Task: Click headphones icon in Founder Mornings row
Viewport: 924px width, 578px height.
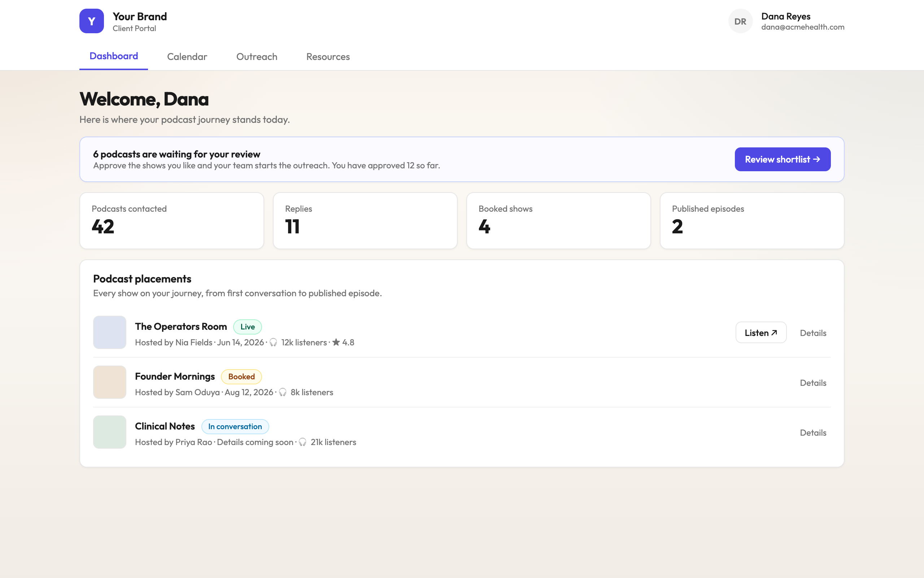Action: tap(283, 392)
